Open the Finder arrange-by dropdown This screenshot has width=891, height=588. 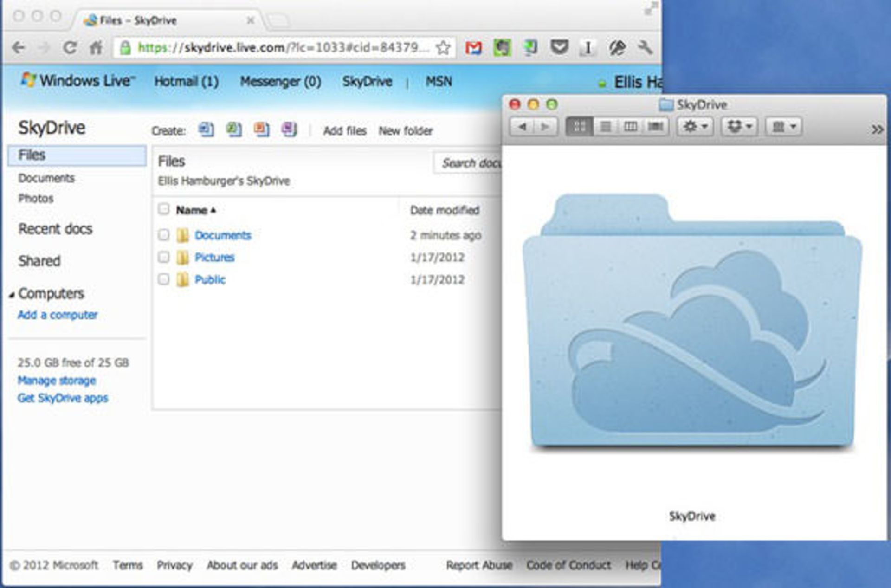click(x=784, y=126)
